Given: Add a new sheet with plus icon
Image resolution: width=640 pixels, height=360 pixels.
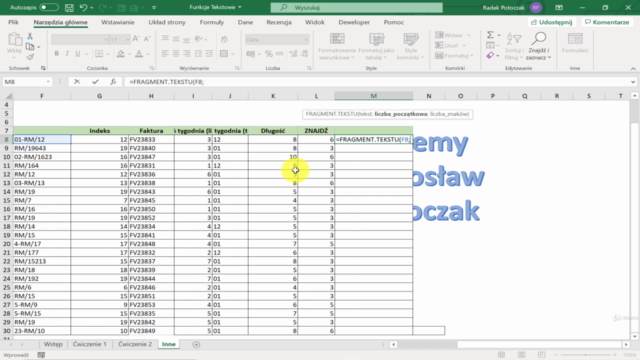Looking at the screenshot, I should pyautogui.click(x=196, y=344).
